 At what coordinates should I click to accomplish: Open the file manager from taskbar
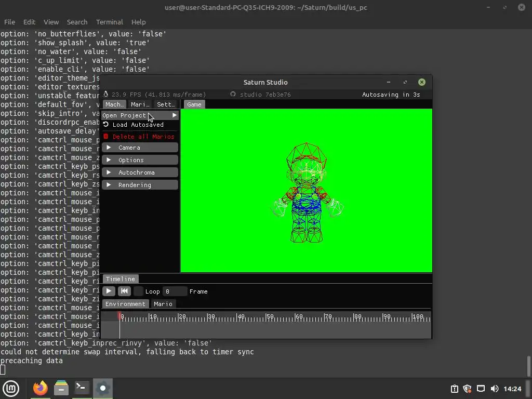[x=61, y=388]
